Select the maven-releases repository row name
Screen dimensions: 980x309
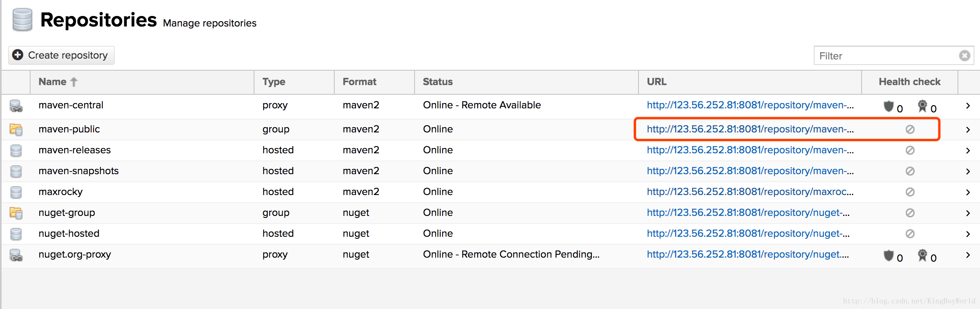(x=75, y=150)
